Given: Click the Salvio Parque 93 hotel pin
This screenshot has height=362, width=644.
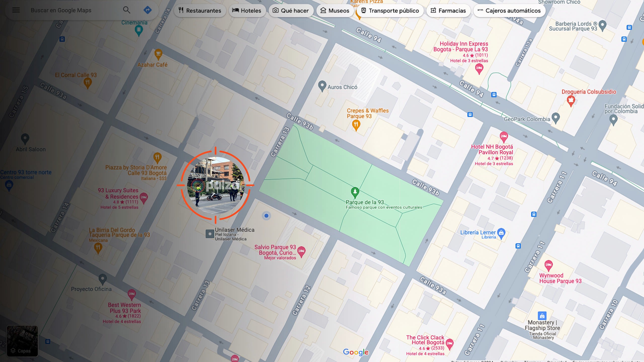Looking at the screenshot, I should [301, 252].
